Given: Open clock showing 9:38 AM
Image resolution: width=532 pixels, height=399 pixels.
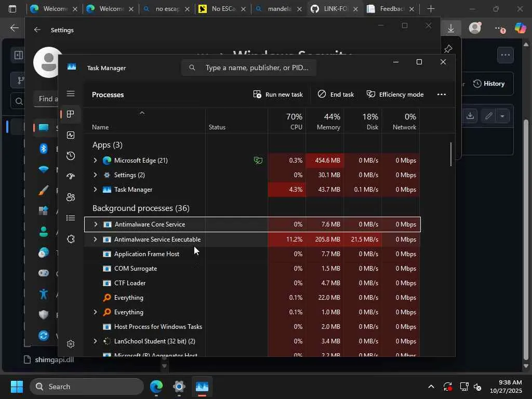Looking at the screenshot, I should pyautogui.click(x=506, y=387).
